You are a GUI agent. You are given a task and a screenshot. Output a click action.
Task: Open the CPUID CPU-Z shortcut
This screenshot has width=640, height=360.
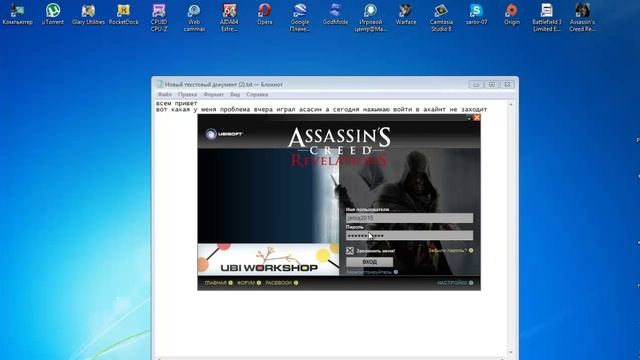pos(159,18)
